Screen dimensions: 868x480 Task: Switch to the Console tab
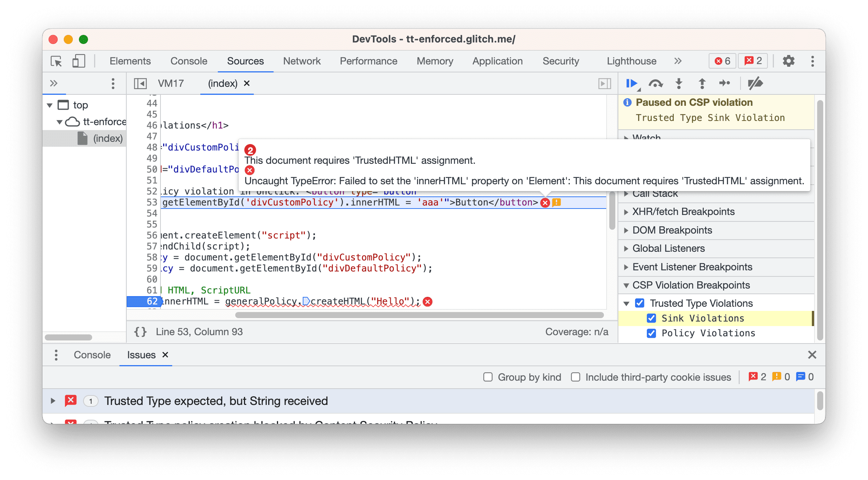coord(93,355)
